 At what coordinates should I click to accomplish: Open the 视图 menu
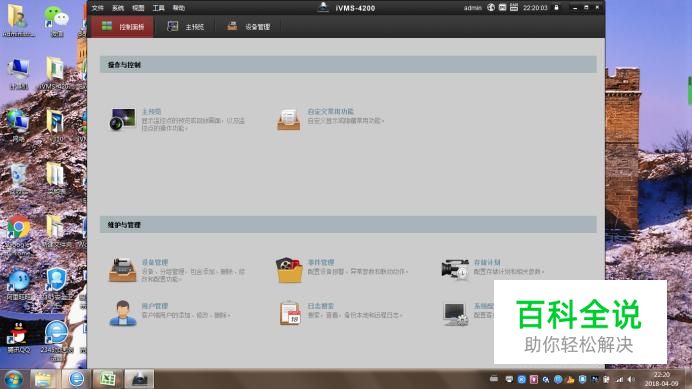click(x=138, y=8)
